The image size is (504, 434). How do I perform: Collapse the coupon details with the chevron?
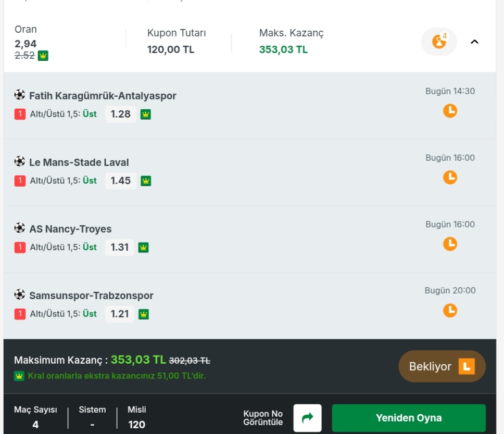474,42
